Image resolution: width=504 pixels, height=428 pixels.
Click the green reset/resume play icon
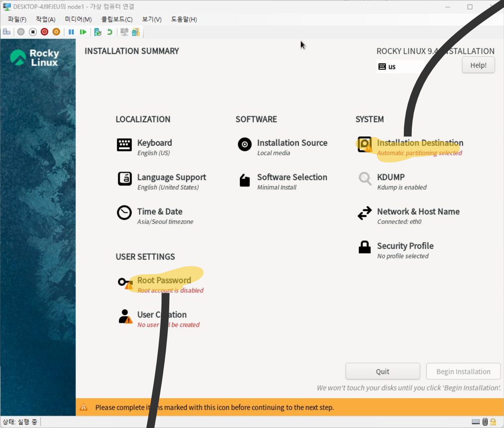[83, 32]
